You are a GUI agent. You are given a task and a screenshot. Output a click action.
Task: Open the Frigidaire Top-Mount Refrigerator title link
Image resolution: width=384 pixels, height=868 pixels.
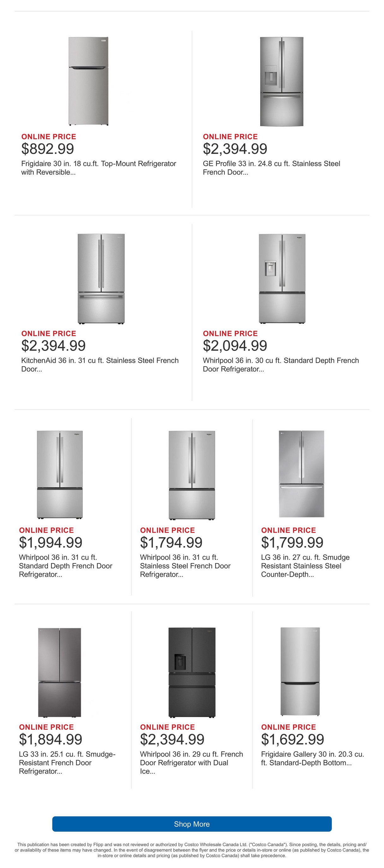coord(99,168)
